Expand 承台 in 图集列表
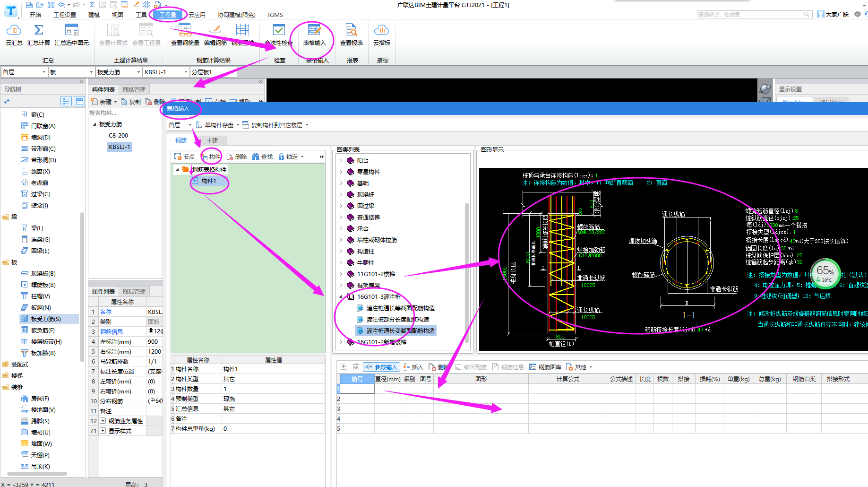868x487 pixels. pyautogui.click(x=341, y=228)
